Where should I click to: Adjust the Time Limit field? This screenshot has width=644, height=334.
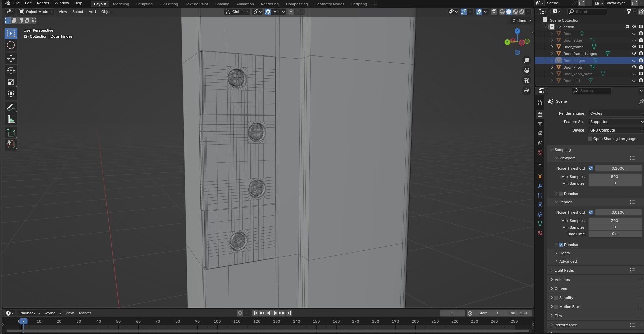coord(615,234)
